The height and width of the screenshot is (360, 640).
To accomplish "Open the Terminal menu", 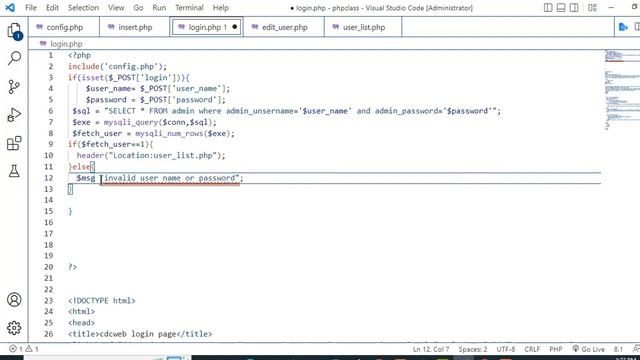I will 189,8.
